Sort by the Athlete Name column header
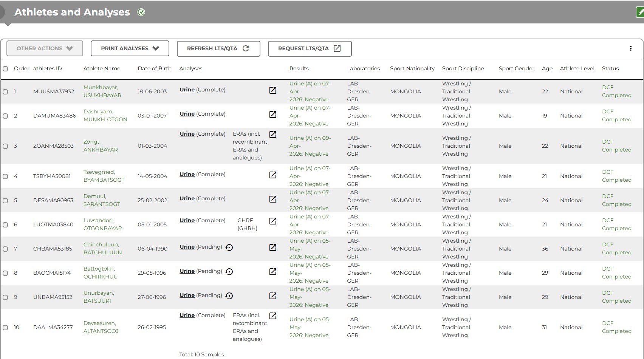This screenshot has height=359, width=644. pos(102,68)
